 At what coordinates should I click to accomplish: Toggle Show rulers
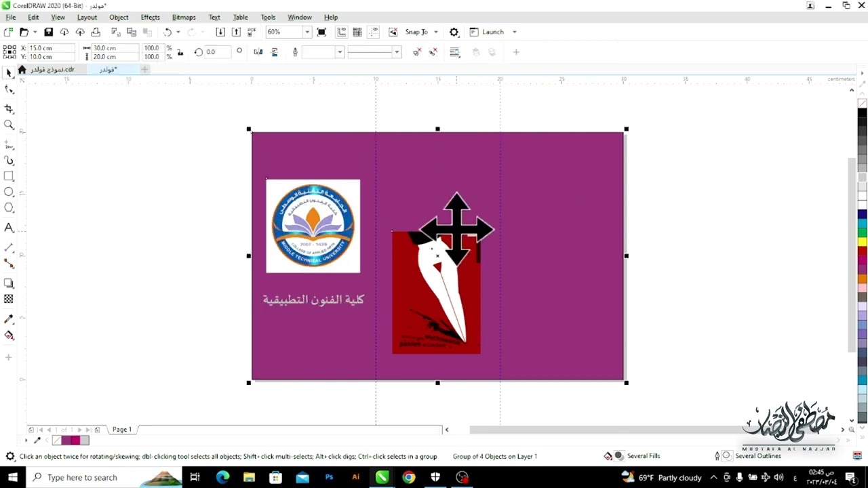[341, 32]
